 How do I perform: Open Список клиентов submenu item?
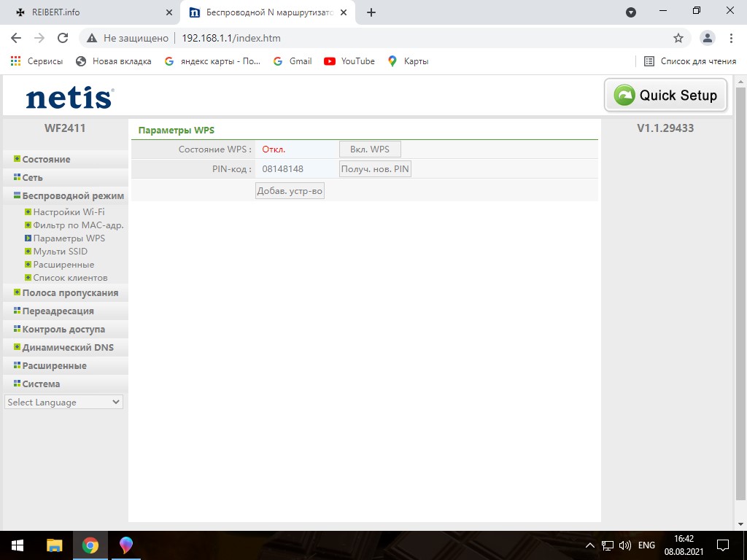[70, 278]
